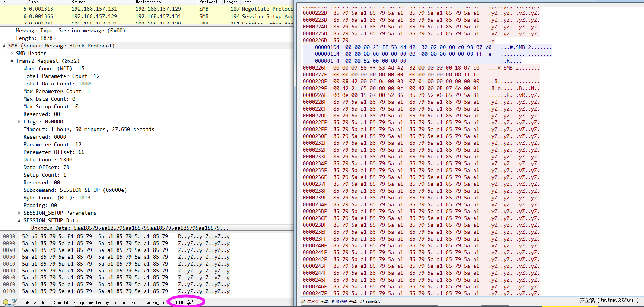The width and height of the screenshot is (644, 307).
Task: Open expert info via yellow circle icon
Action: tap(5, 302)
